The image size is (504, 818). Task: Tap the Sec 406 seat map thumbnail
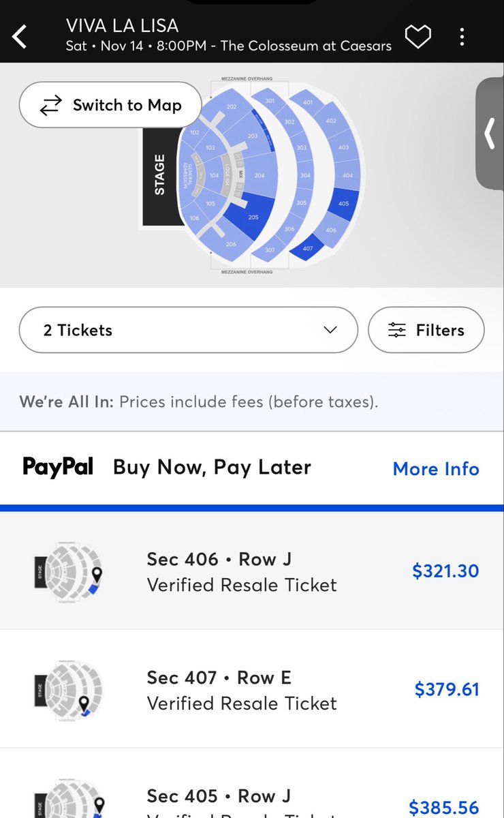[69, 570]
